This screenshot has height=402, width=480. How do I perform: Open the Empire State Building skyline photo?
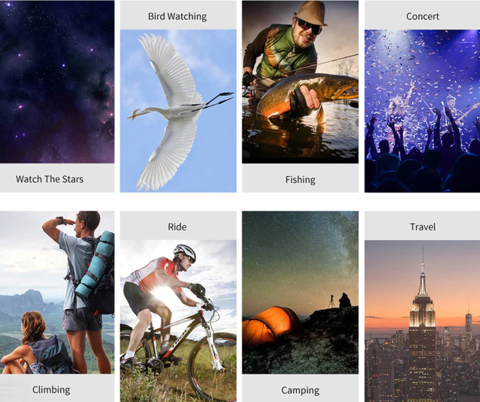click(x=422, y=321)
